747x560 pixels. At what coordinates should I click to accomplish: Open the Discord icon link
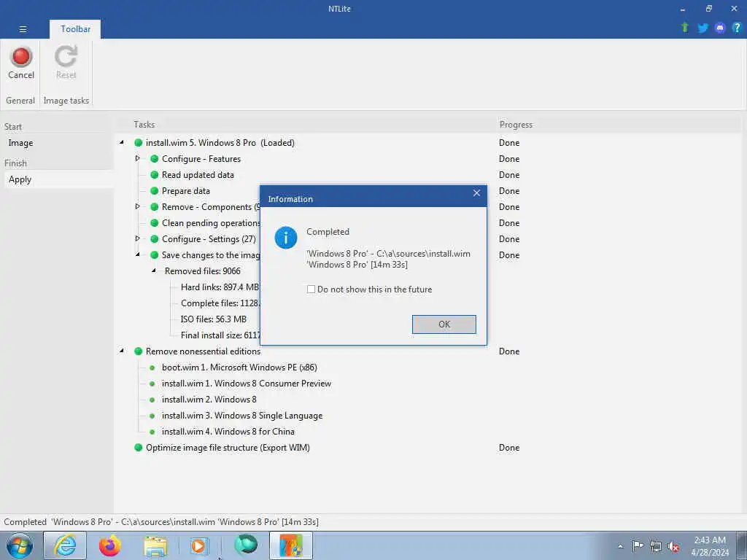point(720,28)
